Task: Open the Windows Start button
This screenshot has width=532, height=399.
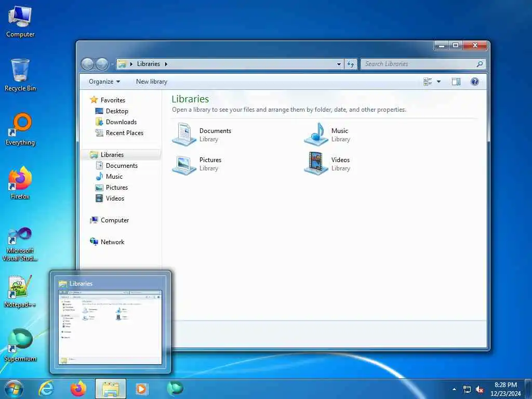Action: pyautogui.click(x=14, y=389)
